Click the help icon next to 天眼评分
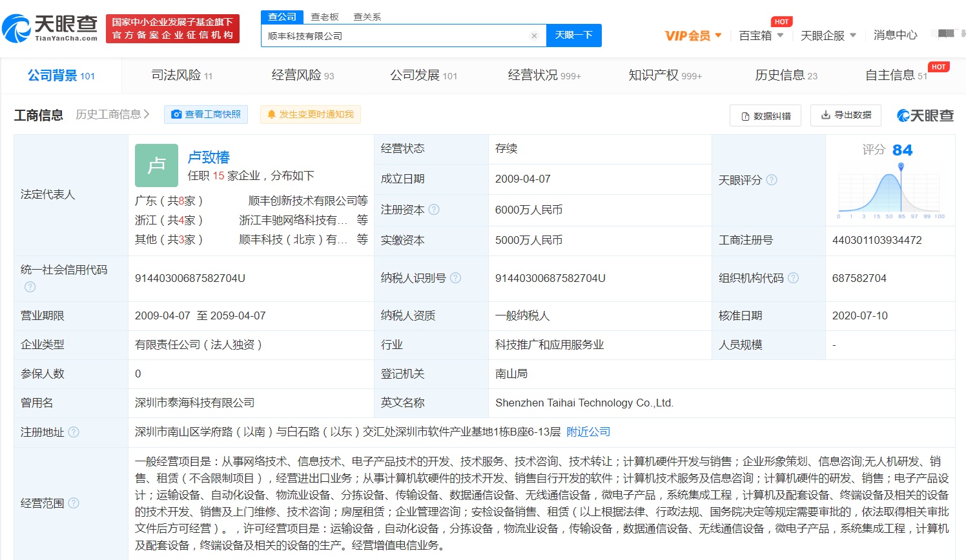Image resolution: width=966 pixels, height=560 pixels. pyautogui.click(x=772, y=180)
